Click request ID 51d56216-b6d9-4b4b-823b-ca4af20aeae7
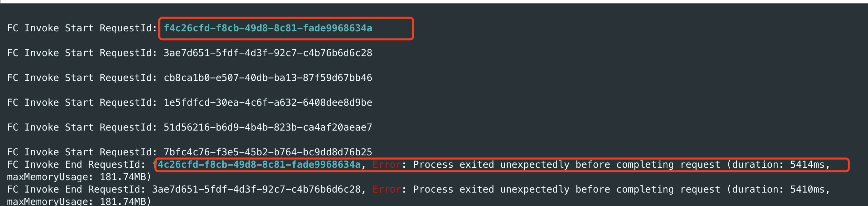Viewport: 868px width, 206px height. tap(268, 127)
